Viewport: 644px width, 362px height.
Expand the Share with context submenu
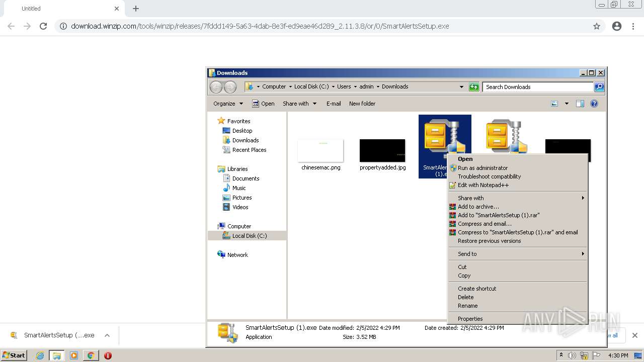518,198
